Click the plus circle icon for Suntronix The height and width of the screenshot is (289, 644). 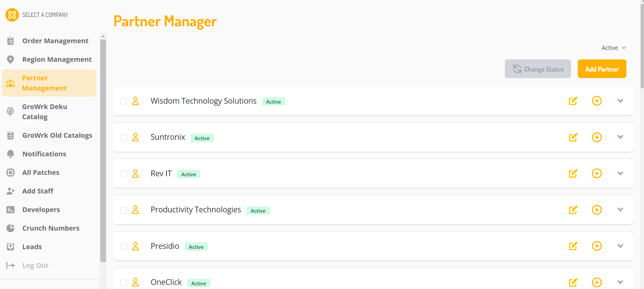[x=597, y=137]
